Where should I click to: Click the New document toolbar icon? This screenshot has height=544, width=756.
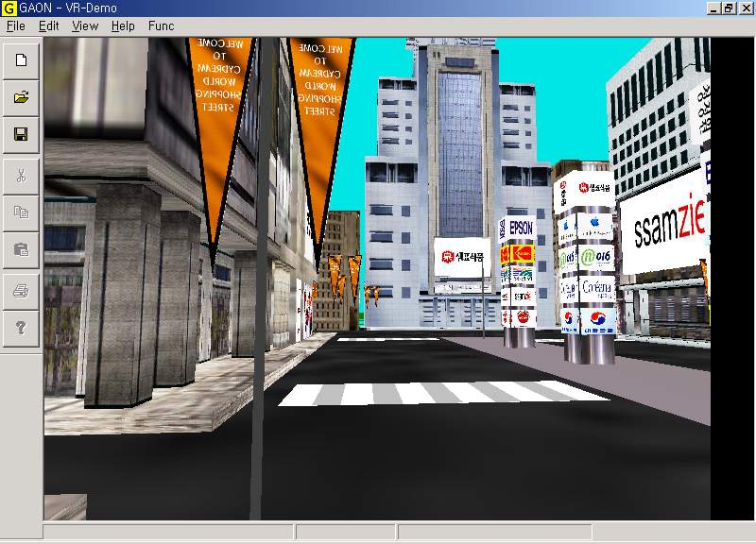21,60
